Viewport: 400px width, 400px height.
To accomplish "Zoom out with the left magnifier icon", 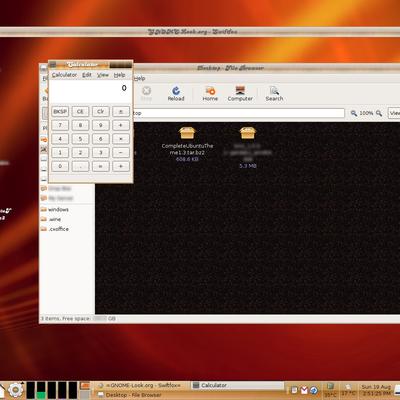I will [x=354, y=113].
